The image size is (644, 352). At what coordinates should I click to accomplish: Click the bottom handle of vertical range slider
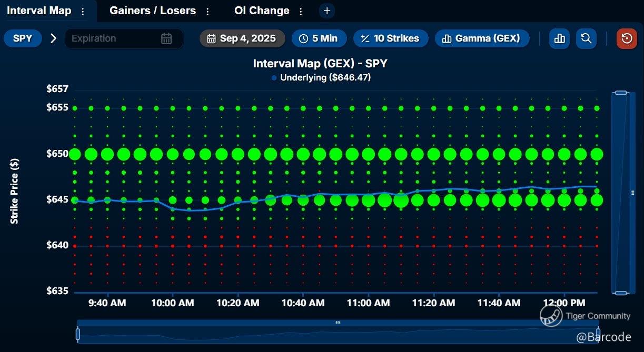(621, 293)
